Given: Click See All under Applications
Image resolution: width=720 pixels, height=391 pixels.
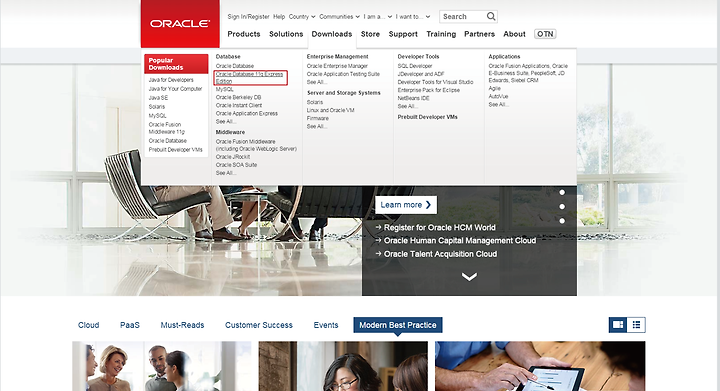Looking at the screenshot, I should [x=499, y=105].
